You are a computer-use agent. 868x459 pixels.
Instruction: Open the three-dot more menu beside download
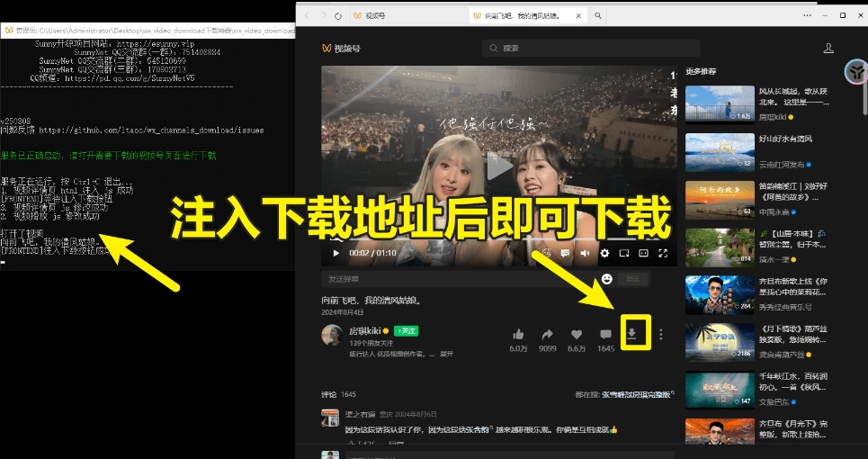pos(661,334)
